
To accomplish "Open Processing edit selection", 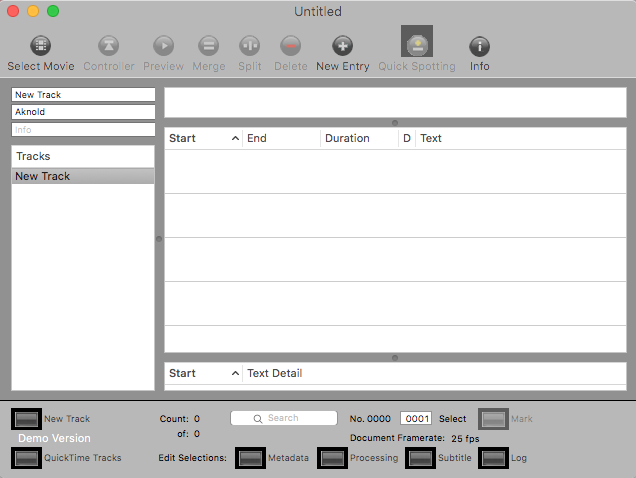I will (333, 458).
